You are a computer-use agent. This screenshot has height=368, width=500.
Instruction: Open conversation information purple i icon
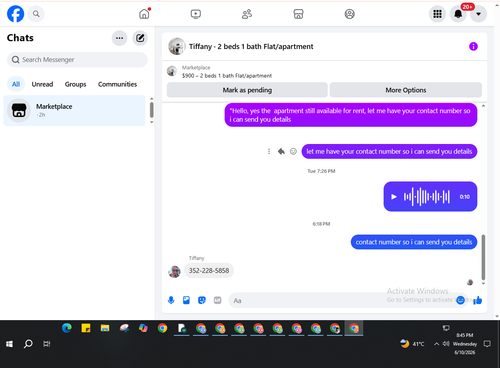tap(473, 46)
